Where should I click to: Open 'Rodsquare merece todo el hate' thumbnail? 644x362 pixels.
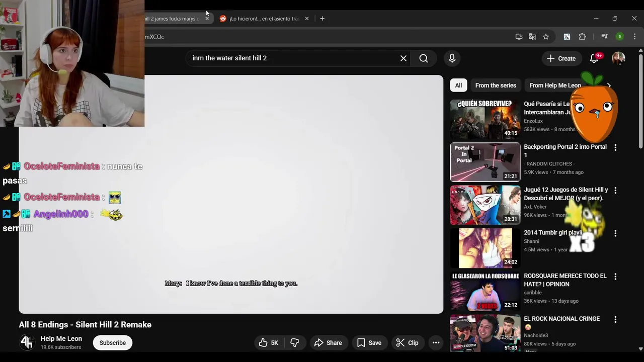click(x=485, y=291)
